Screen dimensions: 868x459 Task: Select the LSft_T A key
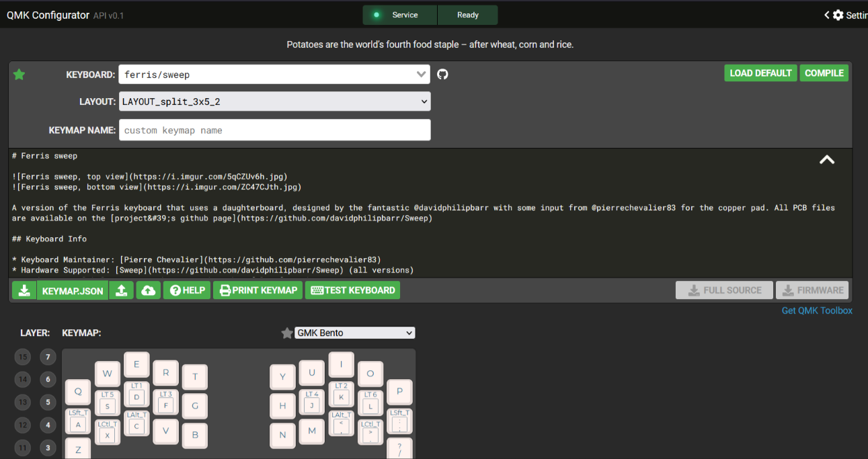tap(78, 421)
